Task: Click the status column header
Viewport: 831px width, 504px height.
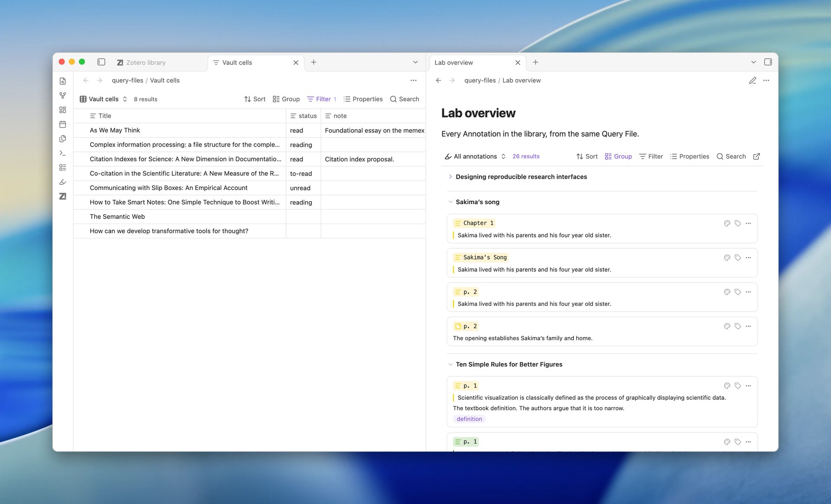Action: [x=303, y=116]
